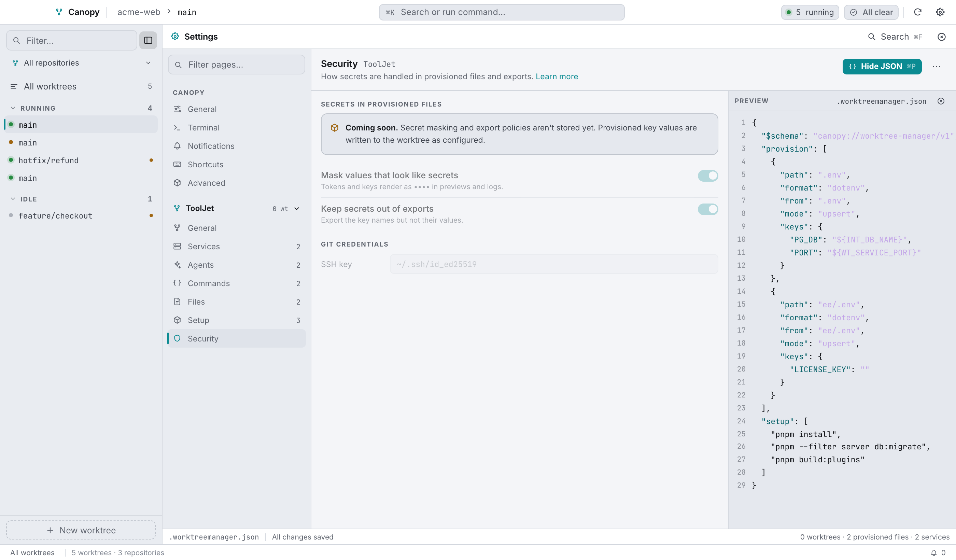
Task: Open the Setup page
Action: click(x=237, y=320)
